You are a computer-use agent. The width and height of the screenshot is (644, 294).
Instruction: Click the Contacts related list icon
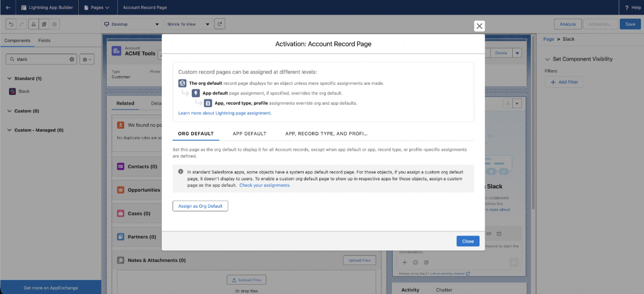pos(121,166)
